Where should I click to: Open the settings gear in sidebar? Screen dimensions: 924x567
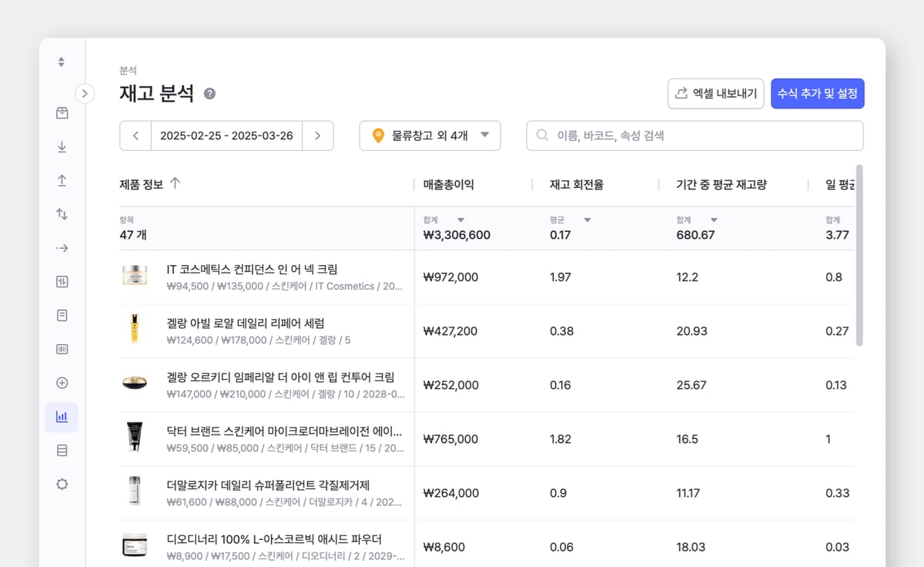(62, 484)
